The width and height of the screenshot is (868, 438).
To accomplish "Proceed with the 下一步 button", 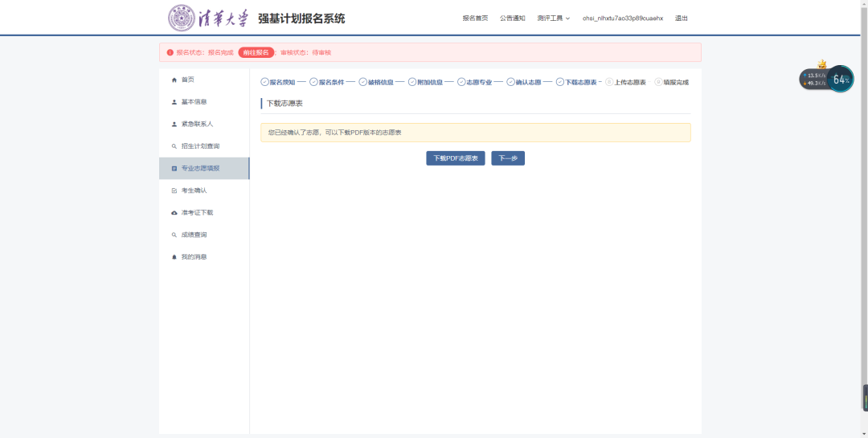I will 508,158.
